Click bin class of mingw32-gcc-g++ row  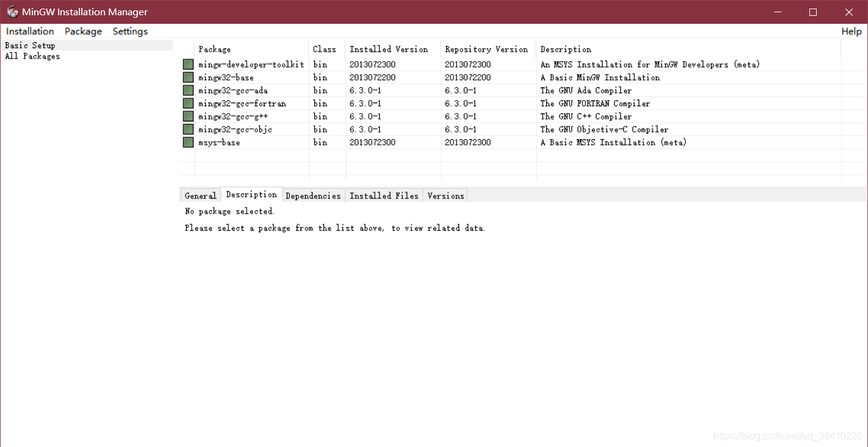(x=320, y=116)
